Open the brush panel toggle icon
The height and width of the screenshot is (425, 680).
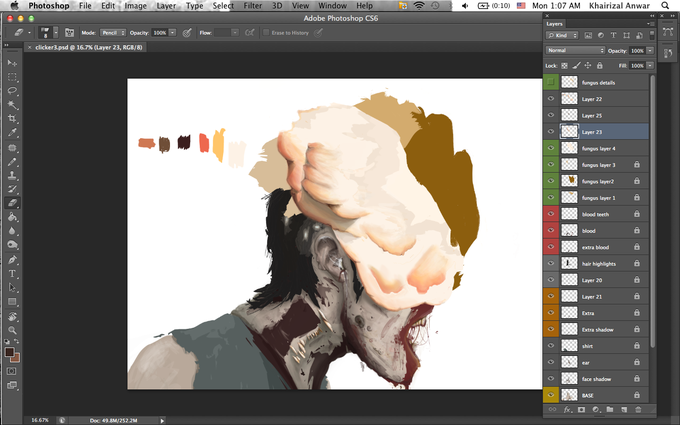[69, 33]
